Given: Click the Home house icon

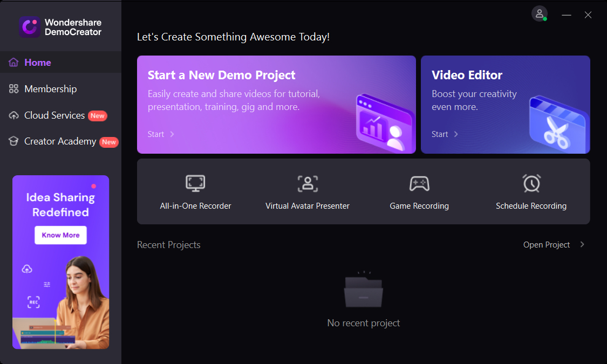Looking at the screenshot, I should click(13, 62).
